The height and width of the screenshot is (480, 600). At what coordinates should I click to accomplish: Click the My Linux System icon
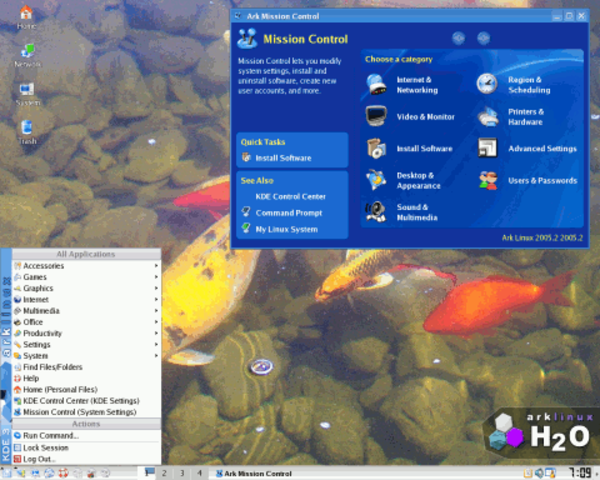pyautogui.click(x=246, y=229)
